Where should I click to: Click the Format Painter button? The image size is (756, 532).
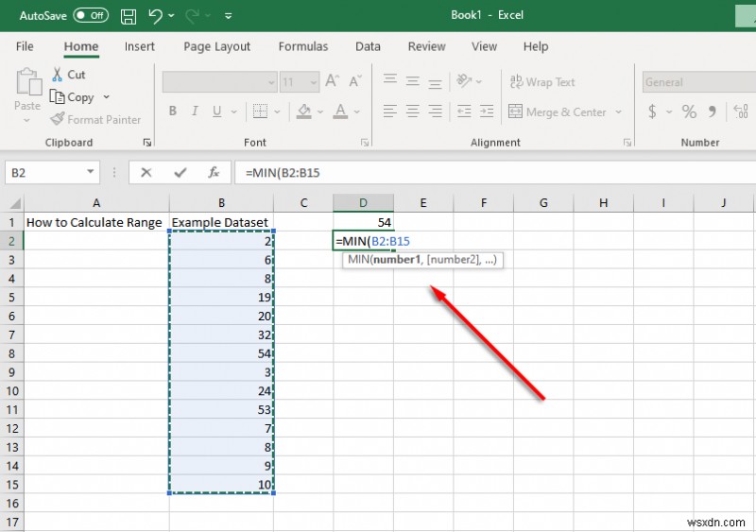click(95, 120)
